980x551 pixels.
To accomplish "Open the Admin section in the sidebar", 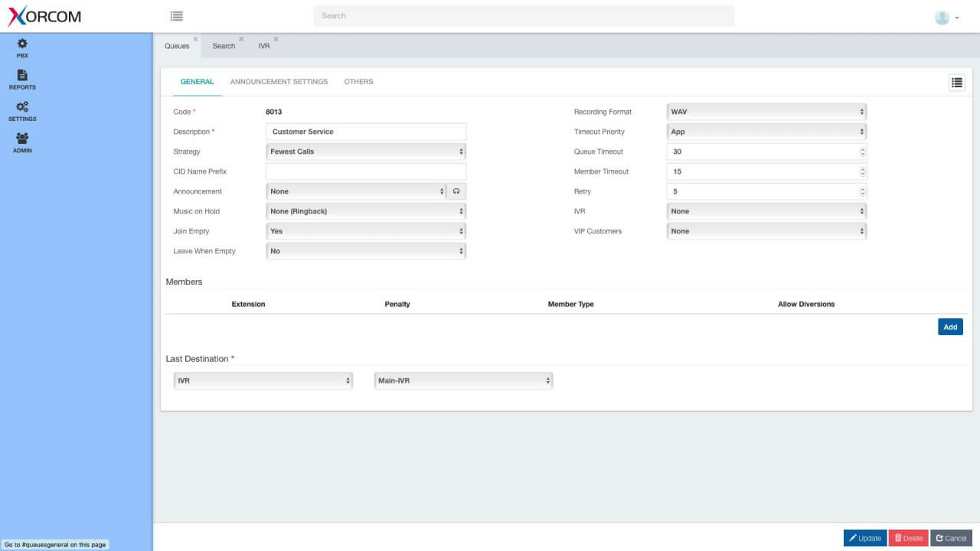I will pos(22,144).
